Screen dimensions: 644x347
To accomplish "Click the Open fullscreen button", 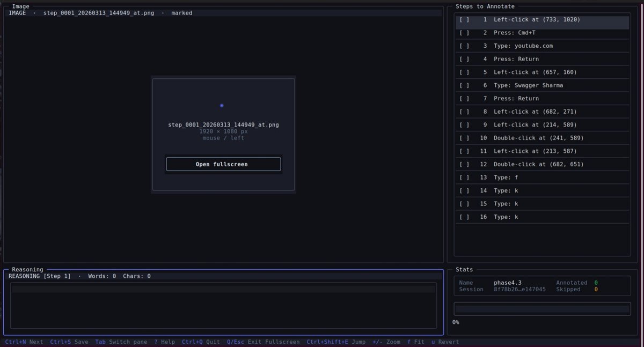I will pos(223,164).
